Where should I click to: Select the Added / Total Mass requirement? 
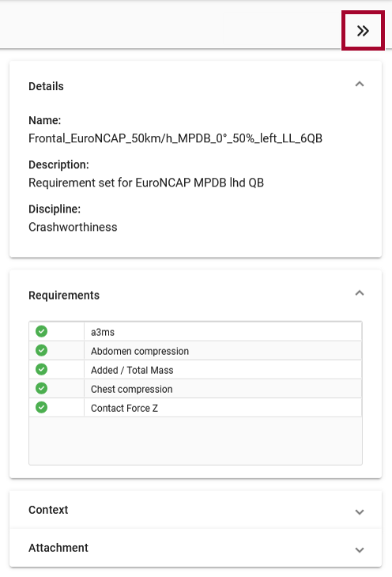pyautogui.click(x=195, y=370)
